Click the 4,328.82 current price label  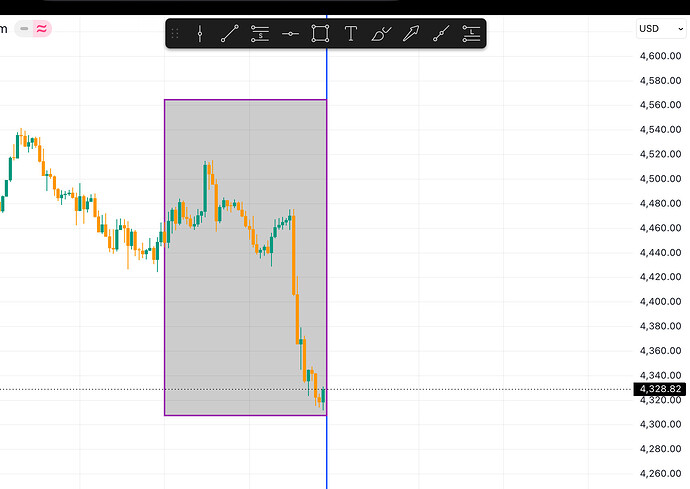point(660,389)
